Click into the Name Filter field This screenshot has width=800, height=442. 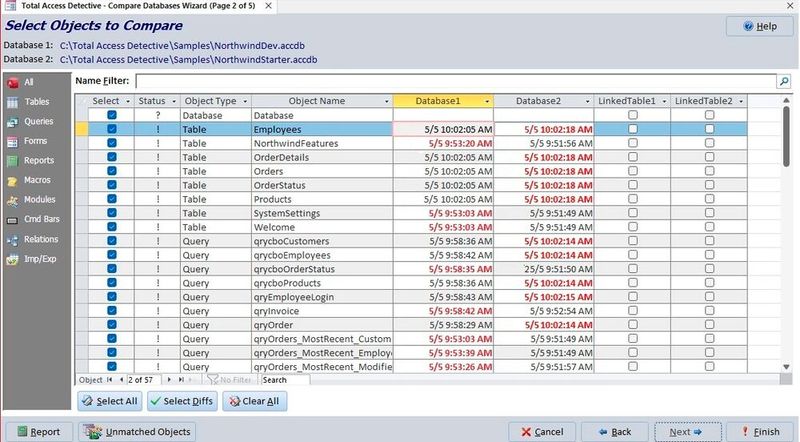456,81
